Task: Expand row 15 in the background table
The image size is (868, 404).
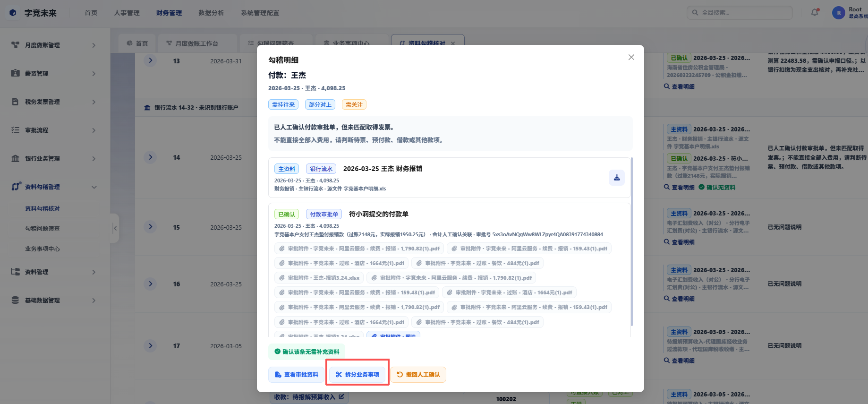Action: (150, 227)
